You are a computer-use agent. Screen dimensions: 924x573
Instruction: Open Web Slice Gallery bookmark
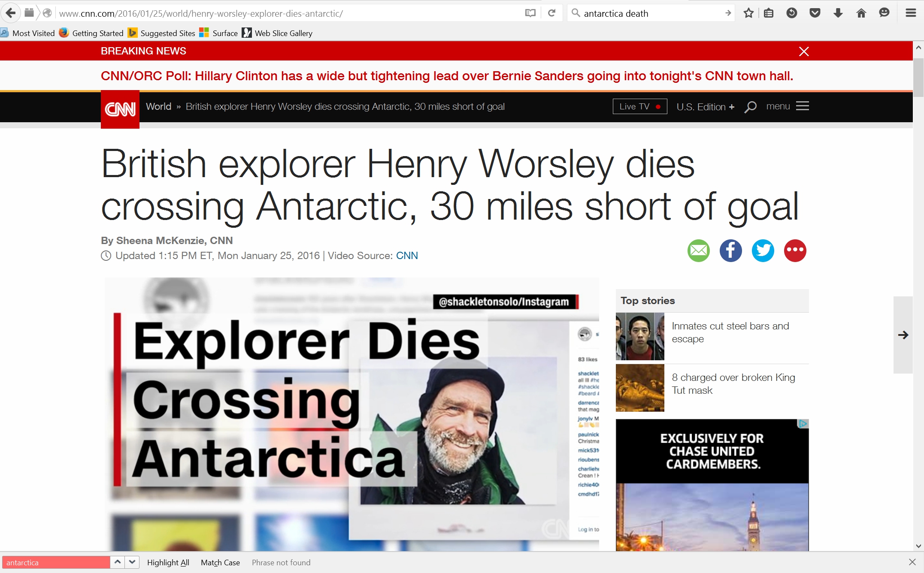click(277, 33)
